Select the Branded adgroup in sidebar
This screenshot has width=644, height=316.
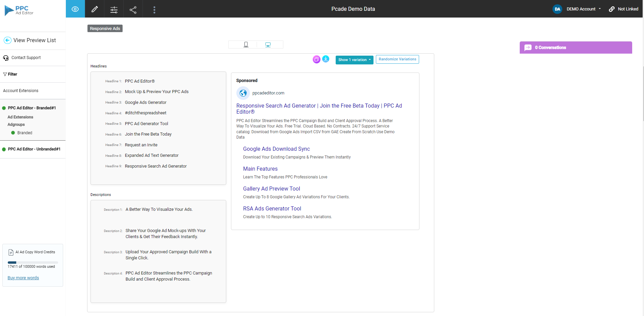[24, 133]
